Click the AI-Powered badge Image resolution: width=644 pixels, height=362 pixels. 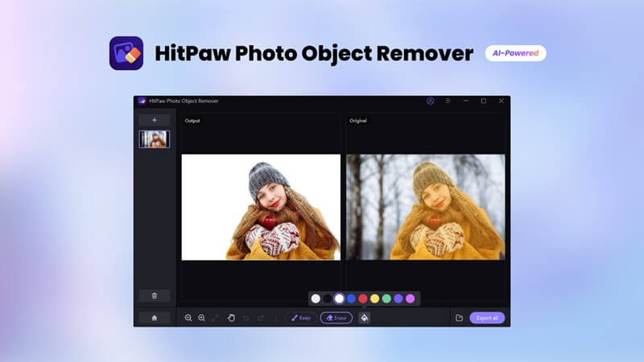(x=515, y=53)
